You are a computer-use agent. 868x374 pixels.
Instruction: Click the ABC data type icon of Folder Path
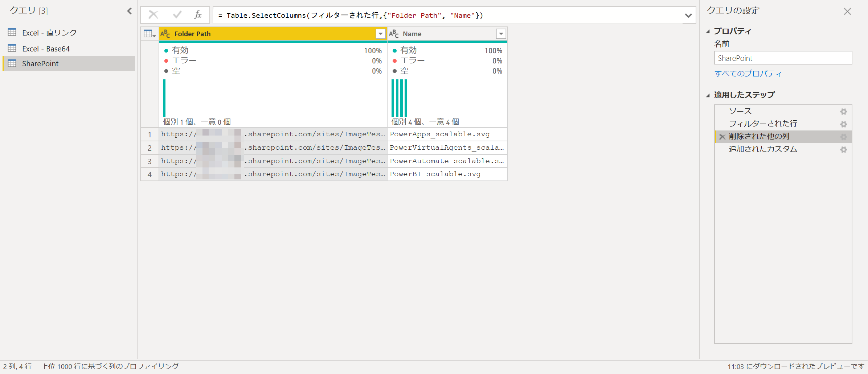click(165, 34)
